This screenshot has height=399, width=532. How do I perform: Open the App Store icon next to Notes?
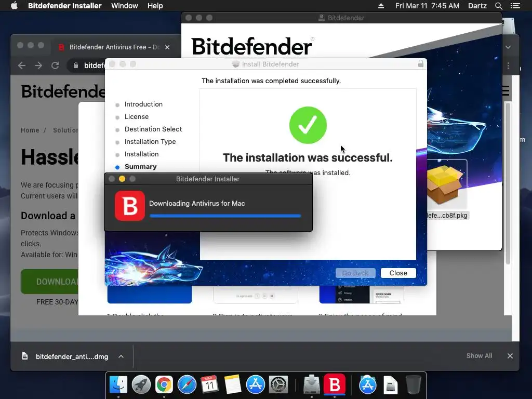(x=256, y=384)
